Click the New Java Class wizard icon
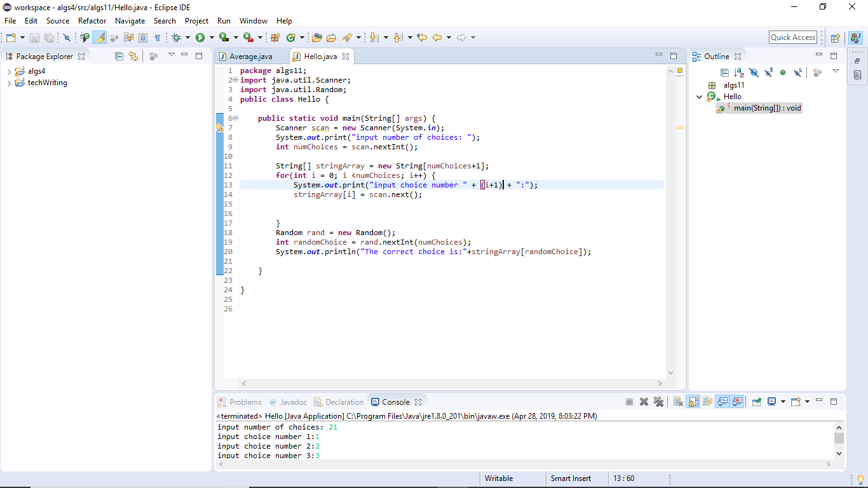 click(291, 37)
